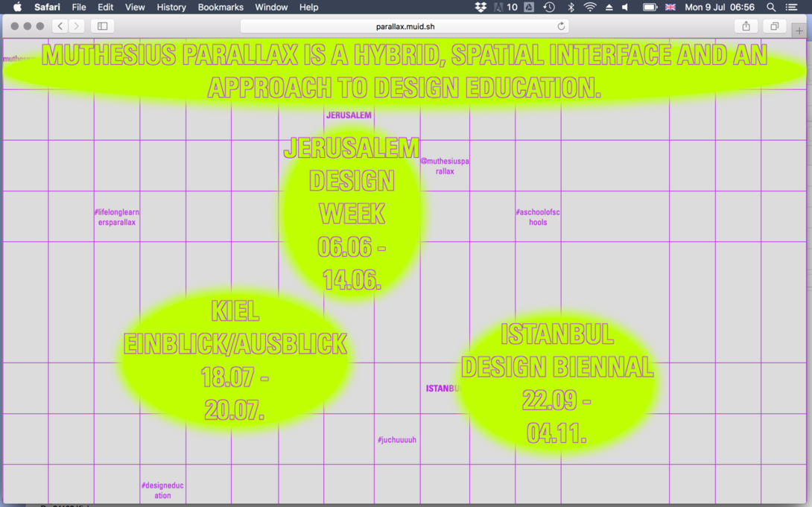Click the eject icon in menu bar
This screenshot has height=507, width=812.
pos(609,7)
